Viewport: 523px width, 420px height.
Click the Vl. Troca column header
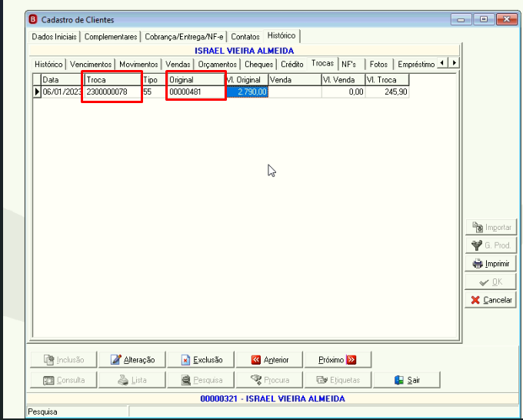[x=387, y=80]
